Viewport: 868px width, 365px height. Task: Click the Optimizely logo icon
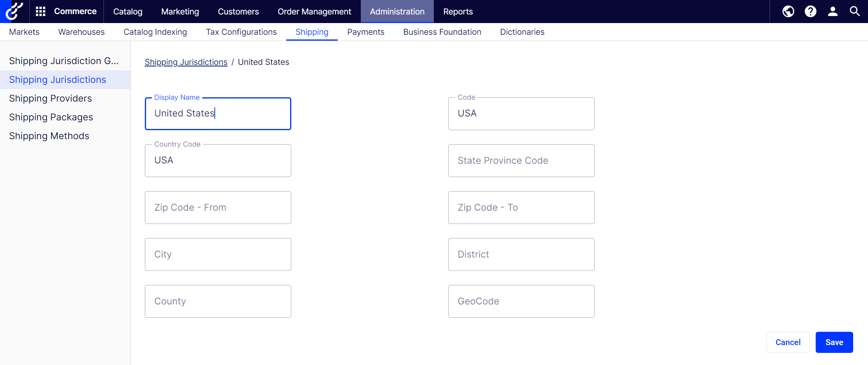(14, 11)
